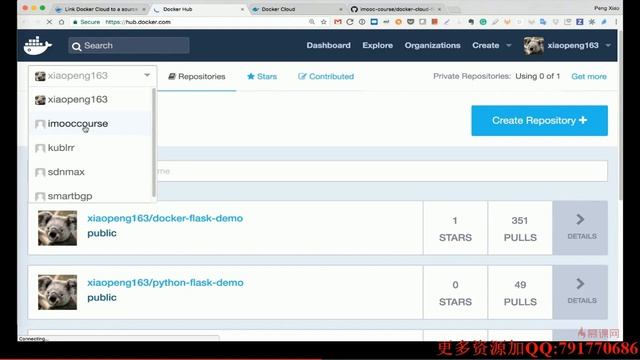Image resolution: width=640 pixels, height=360 pixels.
Task: Switch to Docker Cloud browser tab
Action: pyautogui.click(x=297, y=9)
